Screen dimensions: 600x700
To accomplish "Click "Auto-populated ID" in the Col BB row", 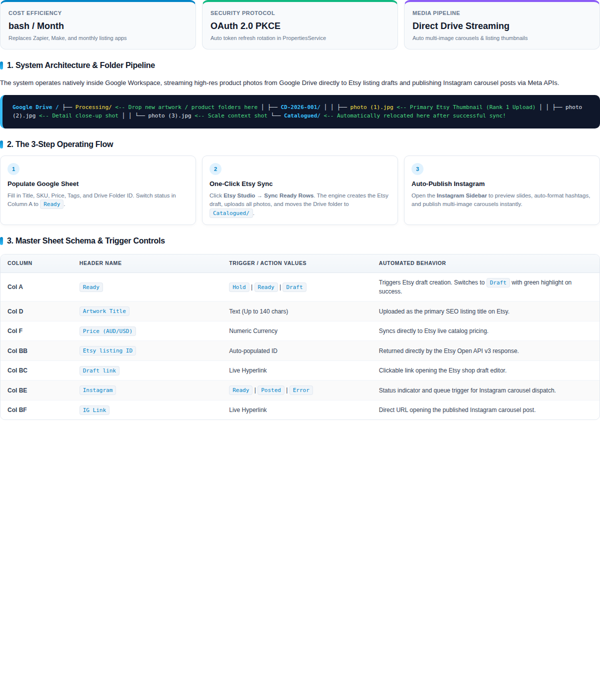I will point(253,351).
